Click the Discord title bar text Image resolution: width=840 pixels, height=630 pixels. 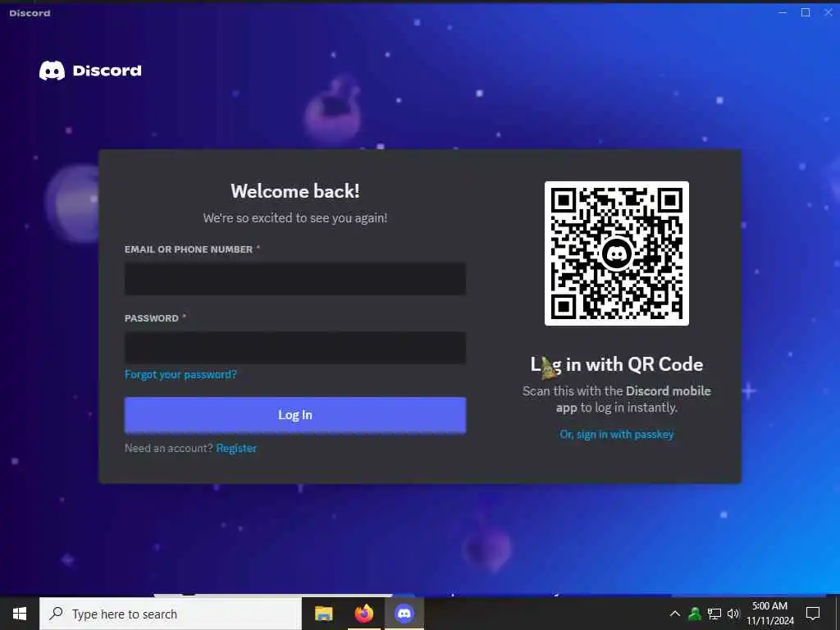click(30, 13)
